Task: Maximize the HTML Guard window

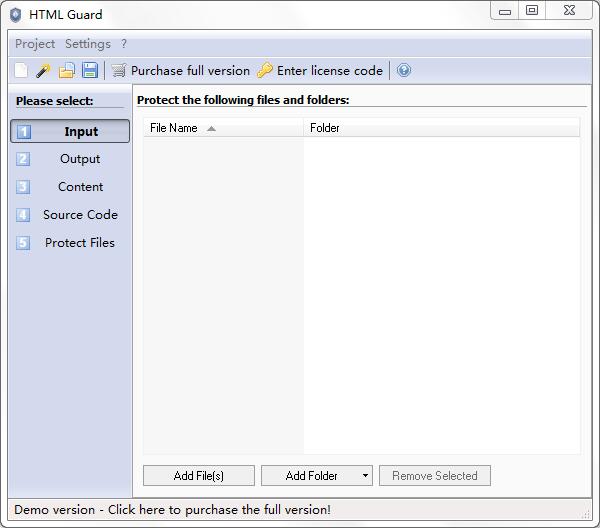Action: pos(532,11)
